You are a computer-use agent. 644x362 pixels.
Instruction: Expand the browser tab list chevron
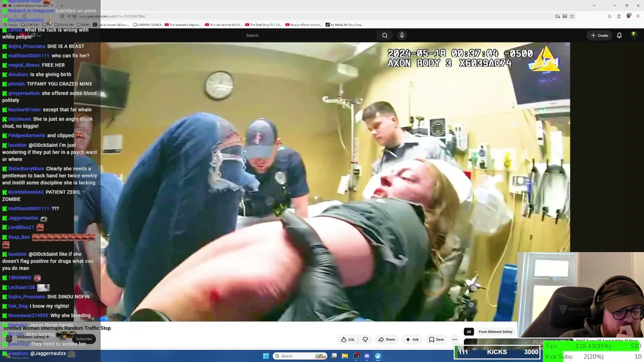(594, 5)
